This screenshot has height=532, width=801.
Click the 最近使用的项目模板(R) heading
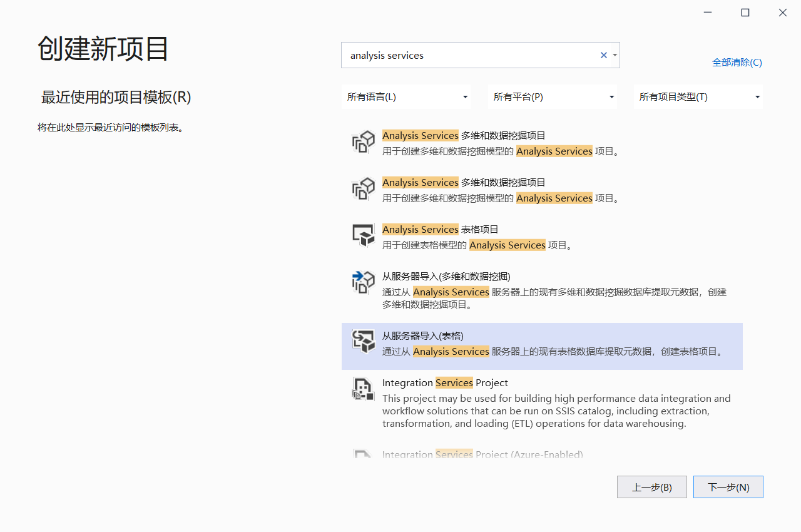tap(116, 97)
